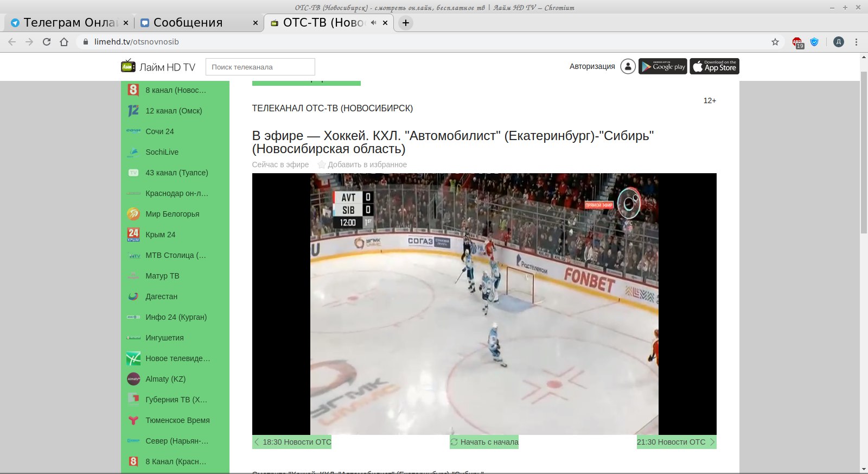Go to the browser home page
Screen dimensions: 868x474
point(64,42)
